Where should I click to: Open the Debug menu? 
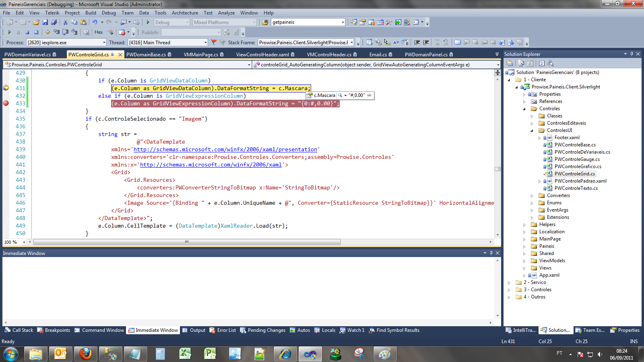click(x=109, y=13)
